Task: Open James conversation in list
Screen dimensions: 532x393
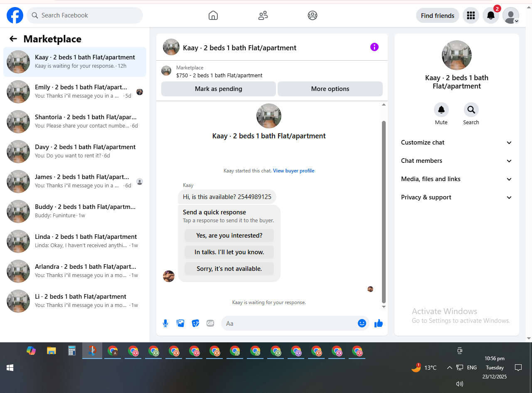Action: [x=75, y=182]
